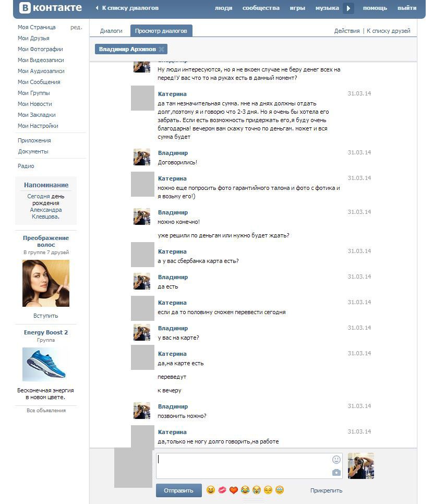Screen dimensions: 433x504
Task: Open the Действия actions menu
Action: (346, 31)
